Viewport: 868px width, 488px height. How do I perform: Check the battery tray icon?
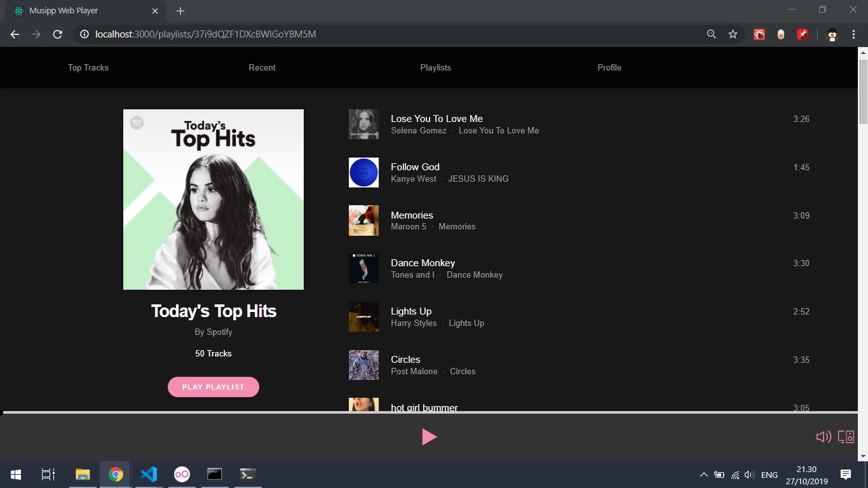point(719,475)
